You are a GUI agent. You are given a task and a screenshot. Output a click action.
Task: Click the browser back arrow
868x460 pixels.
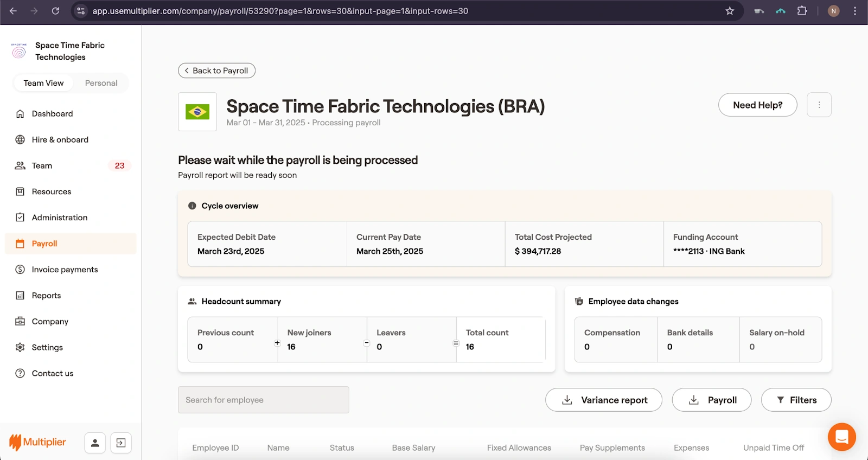click(x=13, y=11)
